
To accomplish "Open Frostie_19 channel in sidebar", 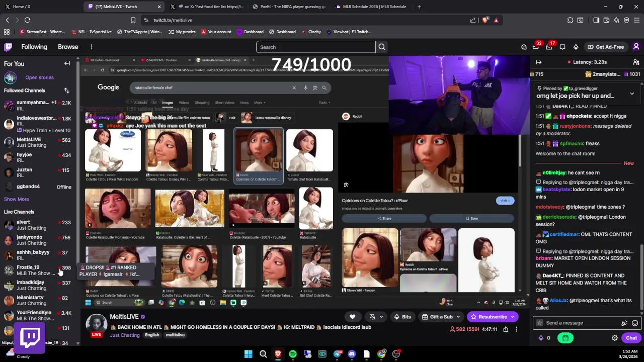I will (x=38, y=270).
